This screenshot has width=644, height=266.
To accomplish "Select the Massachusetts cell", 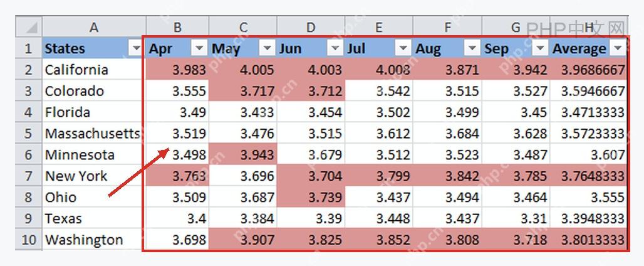I will (x=94, y=133).
